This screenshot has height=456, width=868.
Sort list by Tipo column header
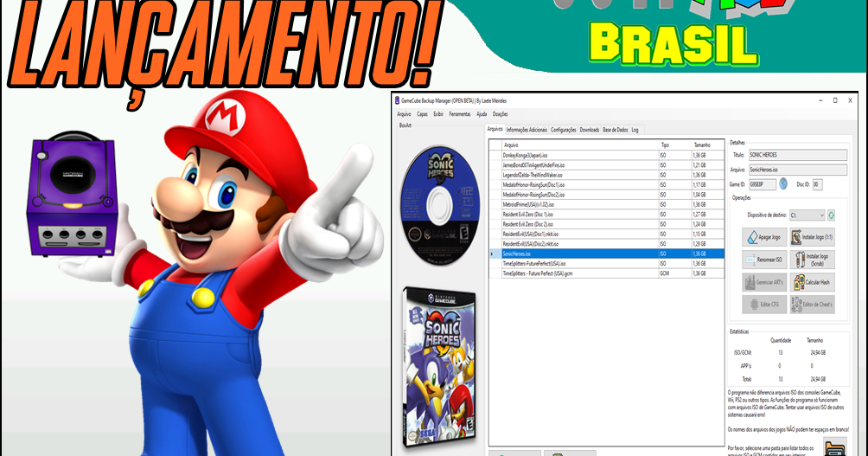(675, 145)
